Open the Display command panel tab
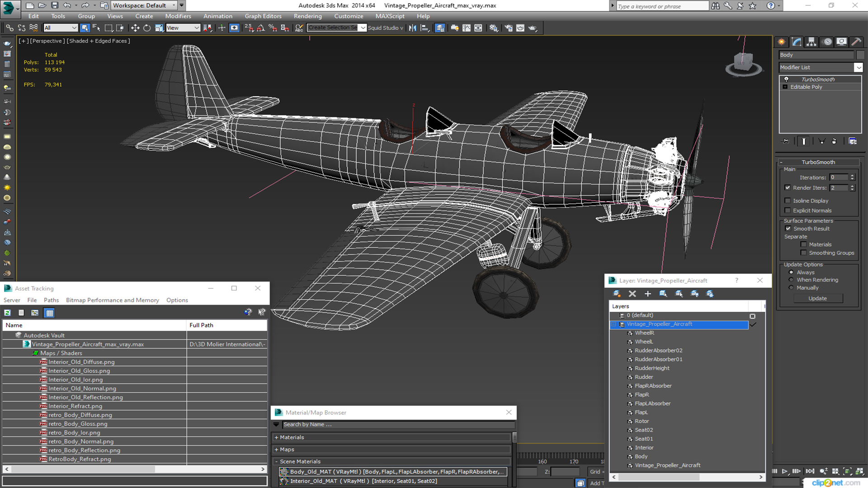The height and width of the screenshot is (488, 868). (841, 42)
